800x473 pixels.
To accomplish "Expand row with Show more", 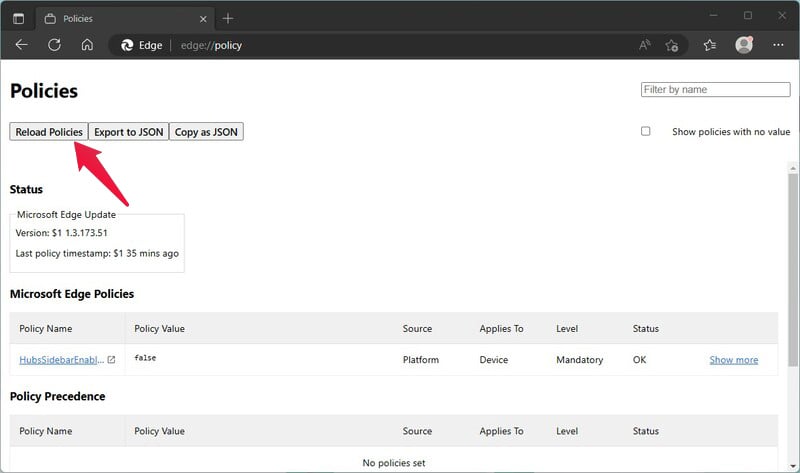I will coord(734,360).
